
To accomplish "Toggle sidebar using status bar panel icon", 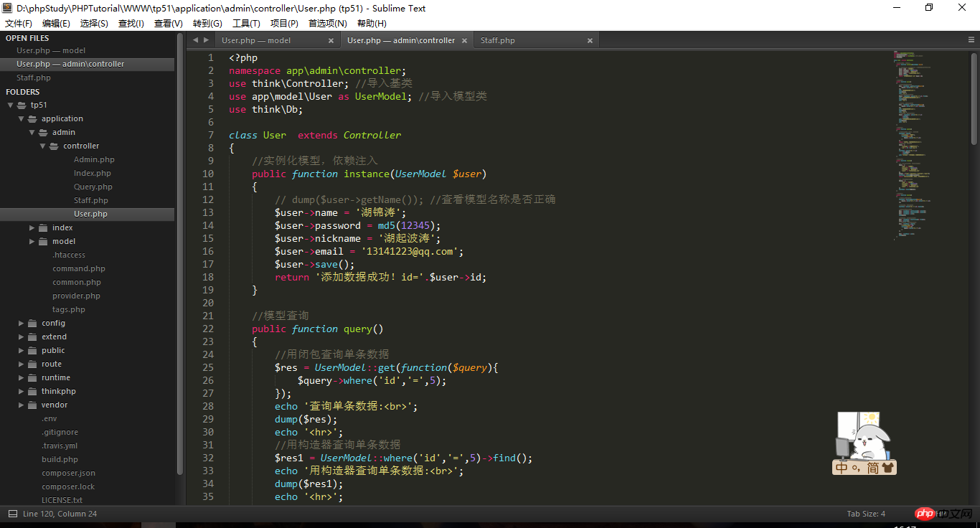I will [12, 514].
